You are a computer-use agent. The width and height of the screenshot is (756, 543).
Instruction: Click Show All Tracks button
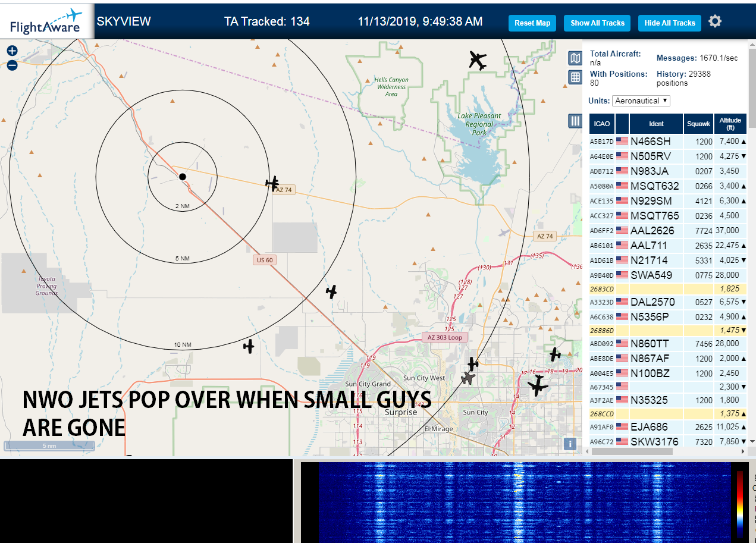pyautogui.click(x=597, y=23)
